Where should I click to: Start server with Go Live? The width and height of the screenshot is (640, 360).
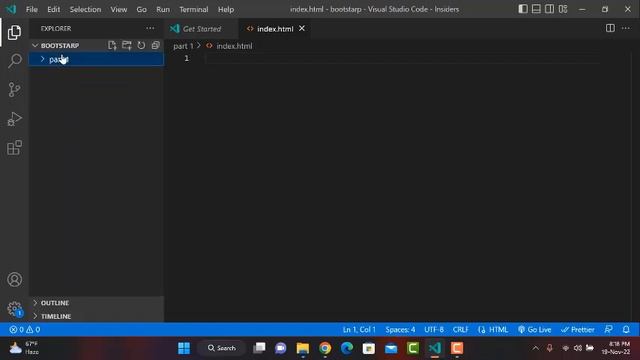tap(534, 329)
